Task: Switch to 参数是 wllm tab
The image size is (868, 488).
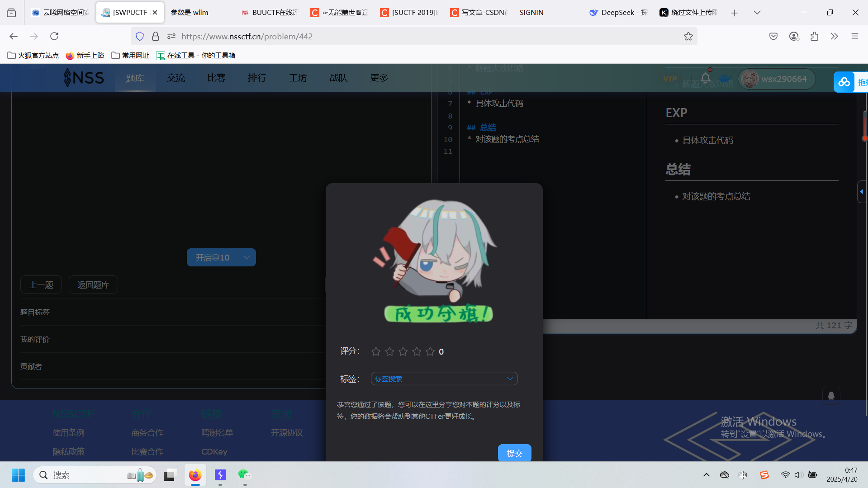Action: point(199,12)
